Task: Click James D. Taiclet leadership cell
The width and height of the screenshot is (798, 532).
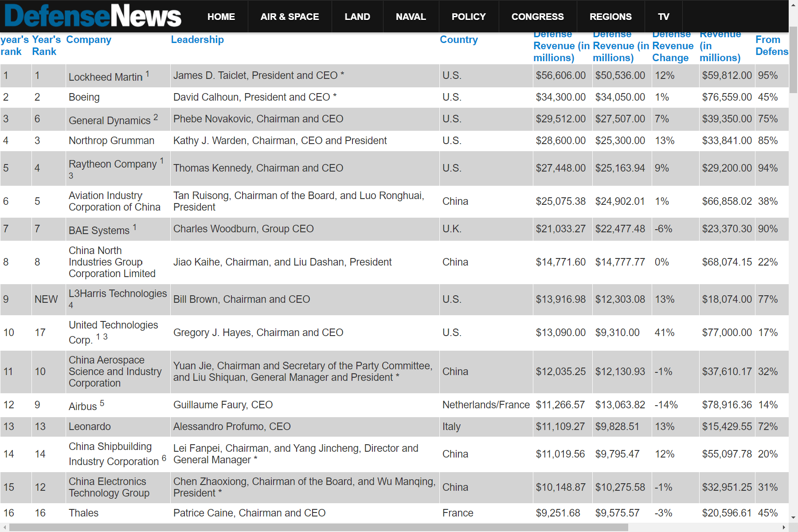Action: click(305, 76)
